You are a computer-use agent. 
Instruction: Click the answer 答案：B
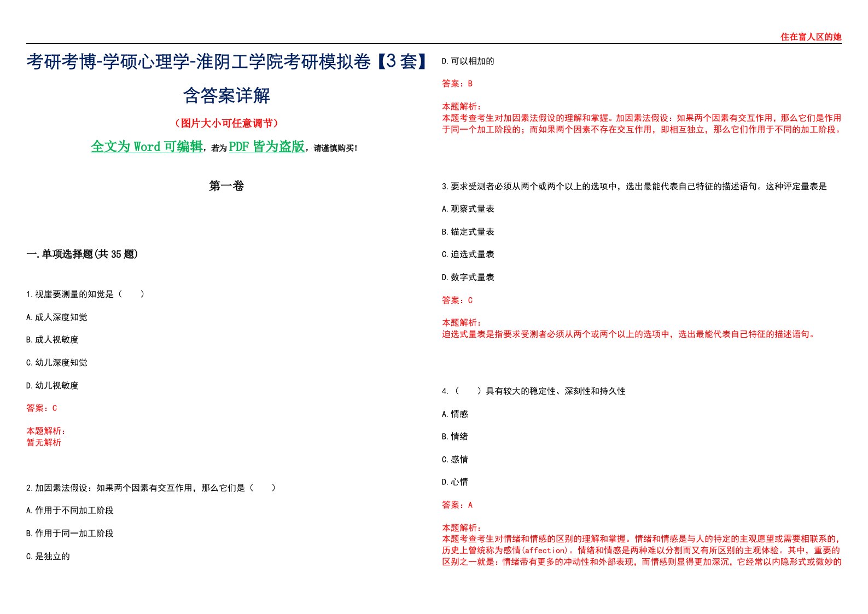(457, 84)
